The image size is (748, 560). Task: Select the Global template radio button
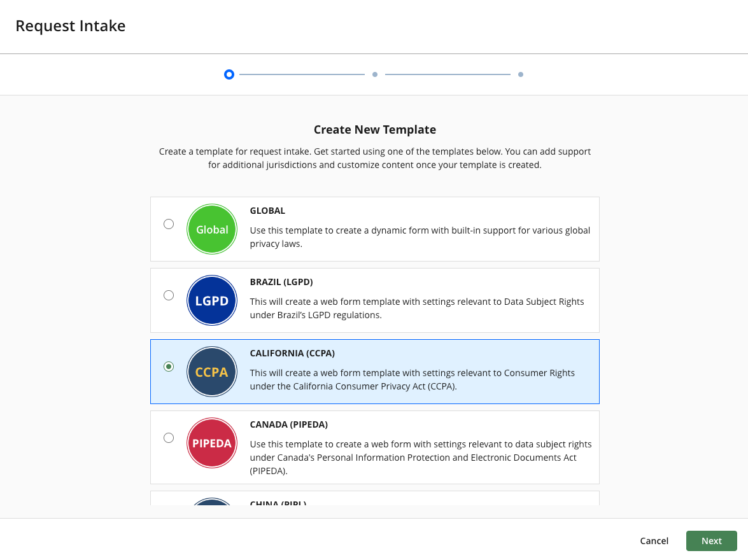tap(169, 224)
